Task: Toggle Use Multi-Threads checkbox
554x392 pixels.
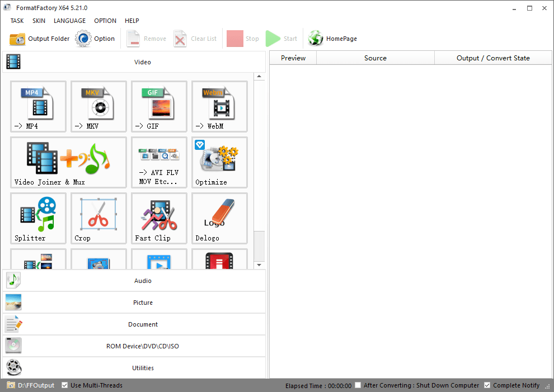Action: coord(65,385)
